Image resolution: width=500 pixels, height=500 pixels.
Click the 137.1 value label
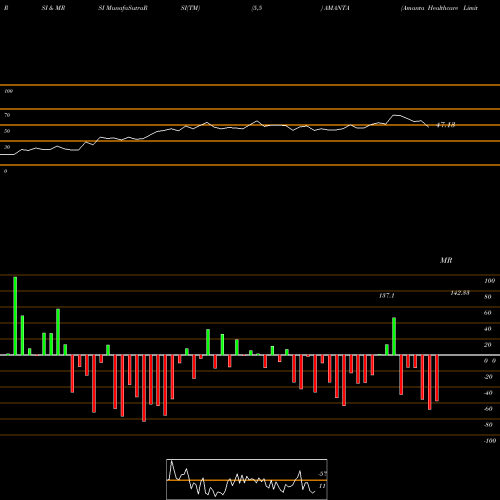pos(387,296)
